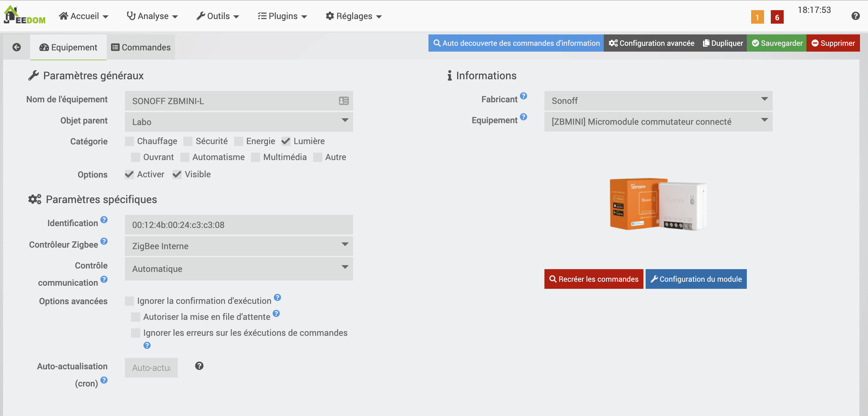This screenshot has width=868, height=416.
Task: Check the Ouvrant category
Action: pos(135,158)
